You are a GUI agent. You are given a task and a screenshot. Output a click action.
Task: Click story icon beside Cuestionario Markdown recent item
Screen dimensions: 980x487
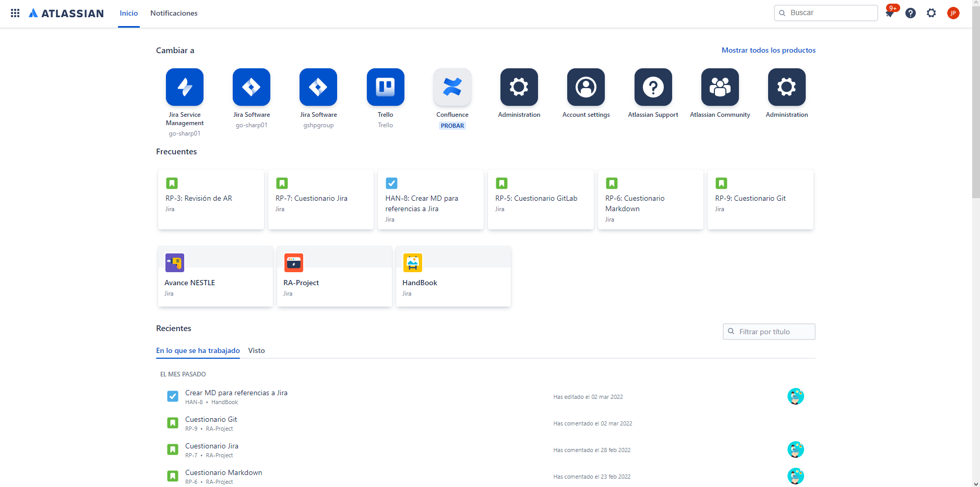pyautogui.click(x=173, y=476)
